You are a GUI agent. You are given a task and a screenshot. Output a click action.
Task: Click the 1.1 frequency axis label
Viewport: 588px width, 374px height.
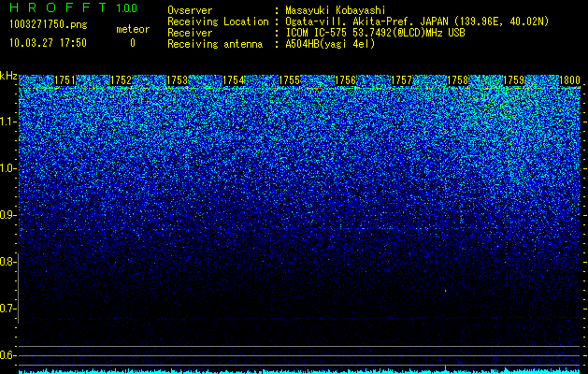pyautogui.click(x=7, y=122)
